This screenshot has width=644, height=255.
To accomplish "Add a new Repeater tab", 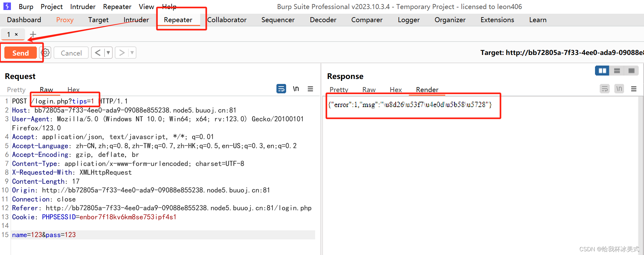I will (x=33, y=34).
